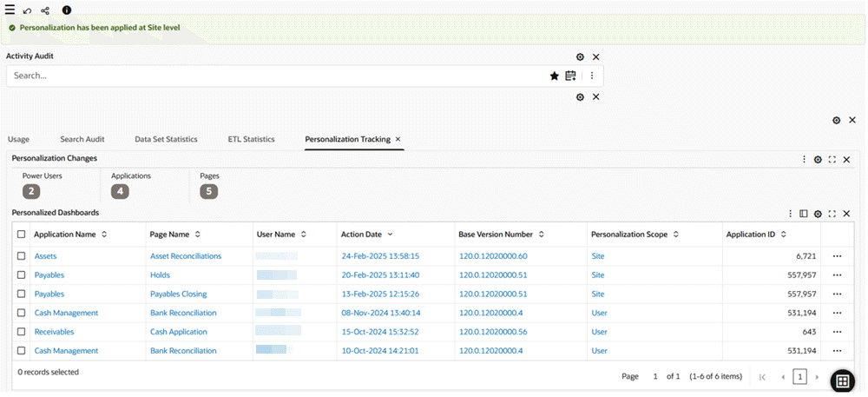Select the Personalization Tracking tab
Image resolution: width=868 pixels, height=397 pixels.
348,140
